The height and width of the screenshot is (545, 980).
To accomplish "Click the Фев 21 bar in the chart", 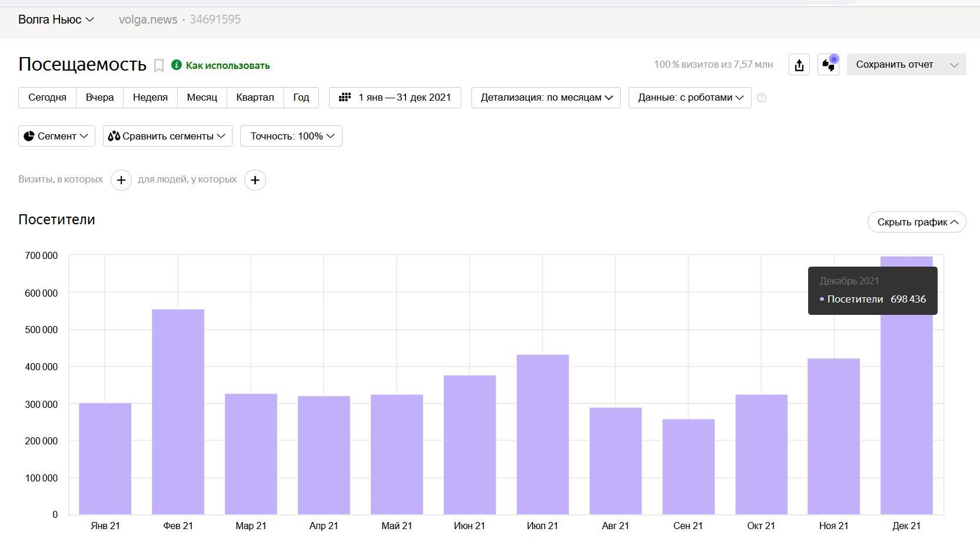I will [x=178, y=412].
